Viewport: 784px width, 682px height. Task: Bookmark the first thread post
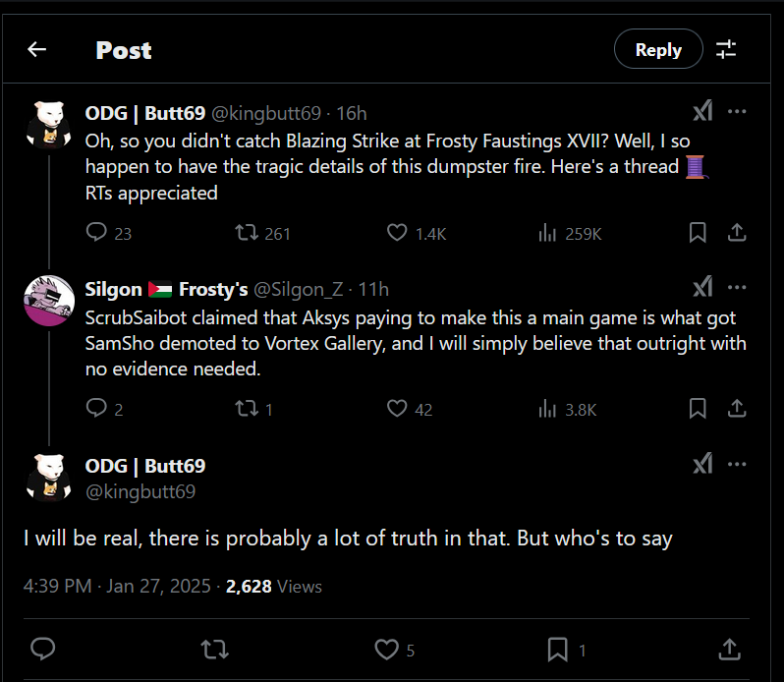pyautogui.click(x=698, y=233)
